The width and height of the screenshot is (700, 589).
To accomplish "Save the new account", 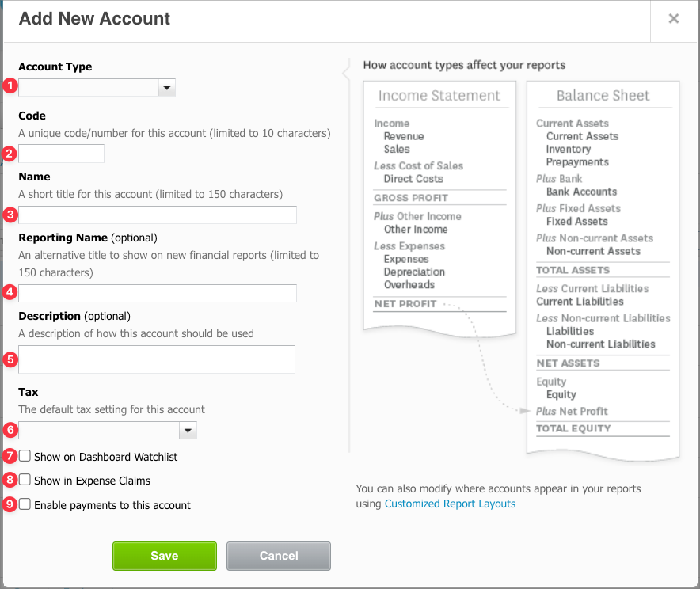I will click(164, 556).
